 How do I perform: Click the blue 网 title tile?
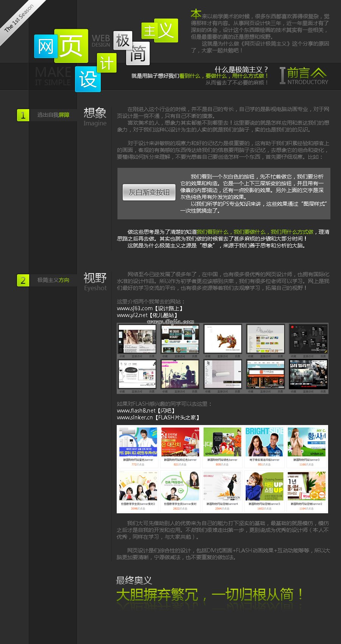pos(46,46)
